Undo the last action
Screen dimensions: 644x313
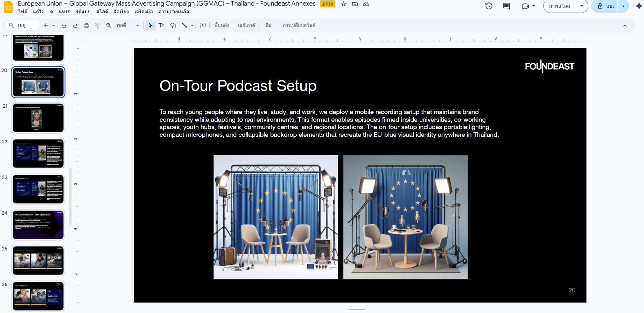coord(64,25)
